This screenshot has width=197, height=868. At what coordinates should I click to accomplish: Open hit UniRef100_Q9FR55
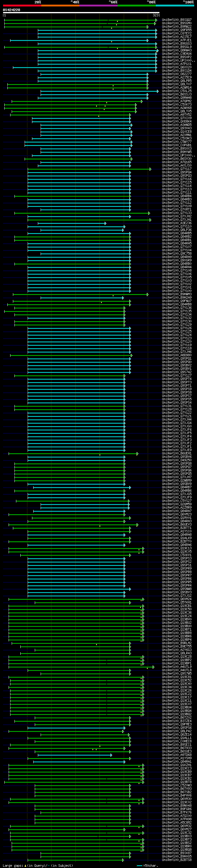click(177, 30)
